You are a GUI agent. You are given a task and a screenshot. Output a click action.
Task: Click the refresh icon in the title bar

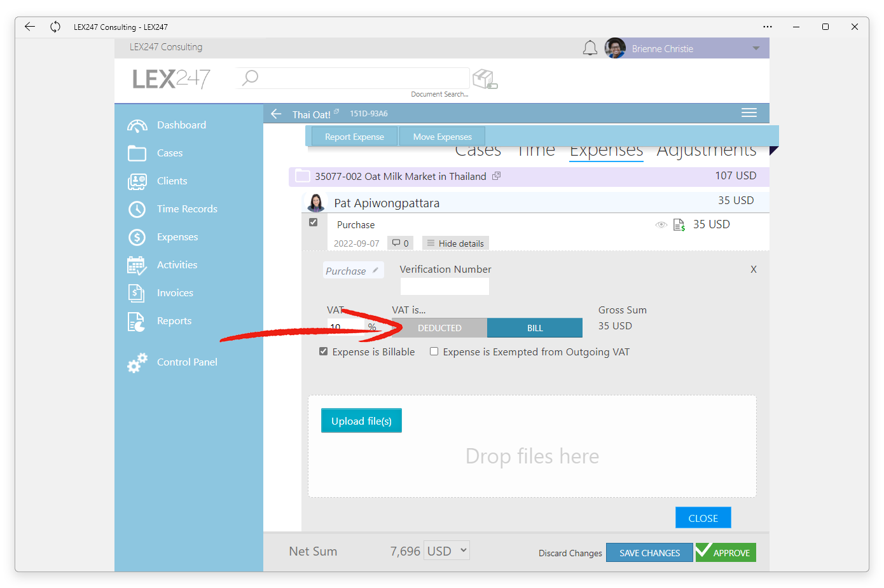pyautogui.click(x=55, y=27)
